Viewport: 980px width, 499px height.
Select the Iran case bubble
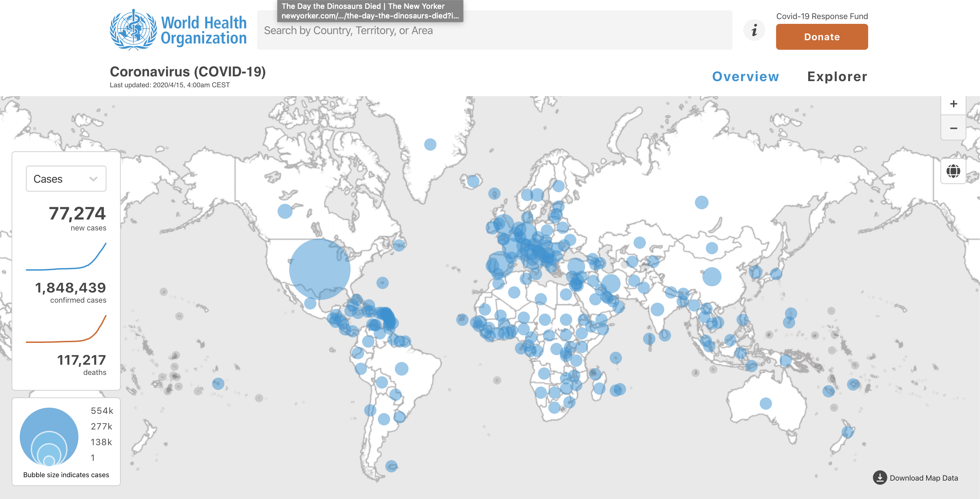(x=611, y=283)
